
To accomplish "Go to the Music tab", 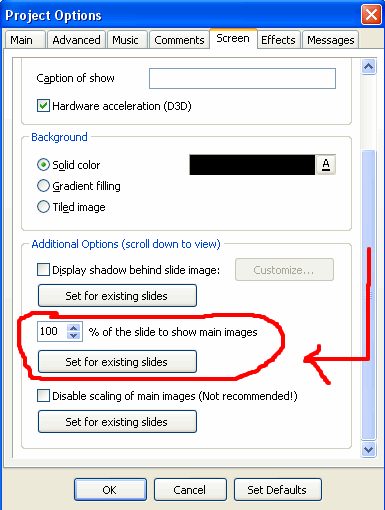I will (125, 40).
